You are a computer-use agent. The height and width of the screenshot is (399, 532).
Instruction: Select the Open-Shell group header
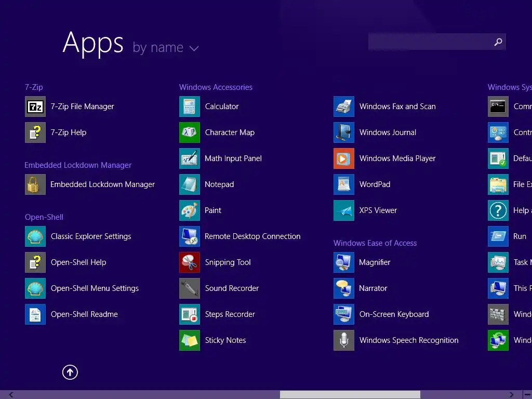coord(44,217)
